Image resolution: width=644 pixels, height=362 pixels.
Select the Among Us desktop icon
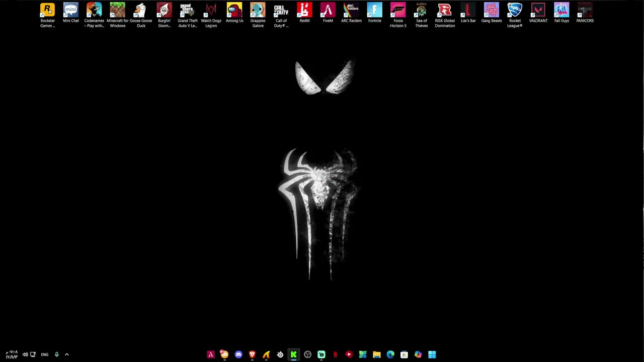click(234, 13)
